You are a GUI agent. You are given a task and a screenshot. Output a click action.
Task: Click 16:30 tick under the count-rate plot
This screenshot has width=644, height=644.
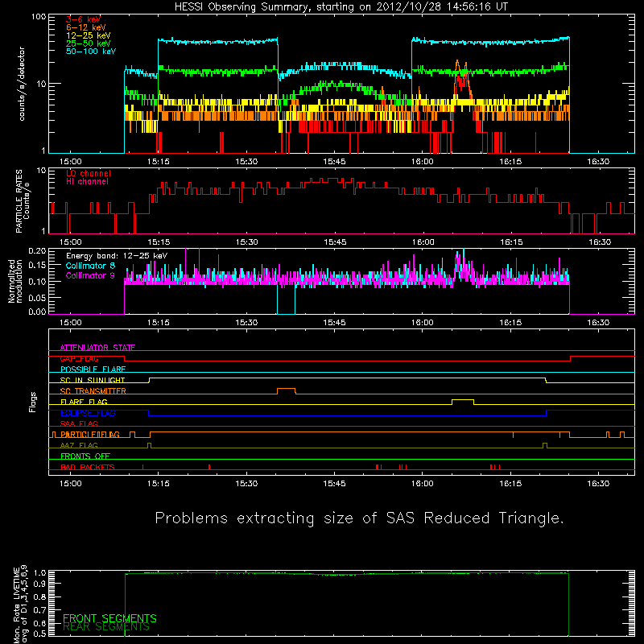pyautogui.click(x=598, y=162)
